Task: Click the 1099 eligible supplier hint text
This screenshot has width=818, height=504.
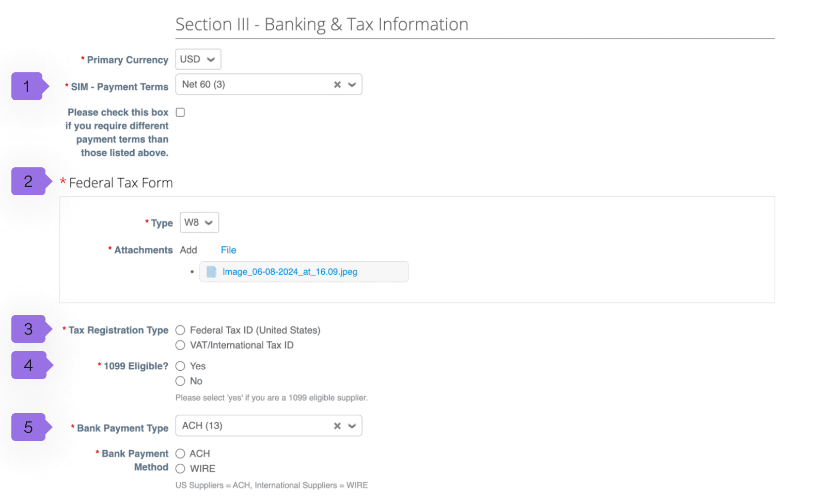Action: tap(272, 398)
